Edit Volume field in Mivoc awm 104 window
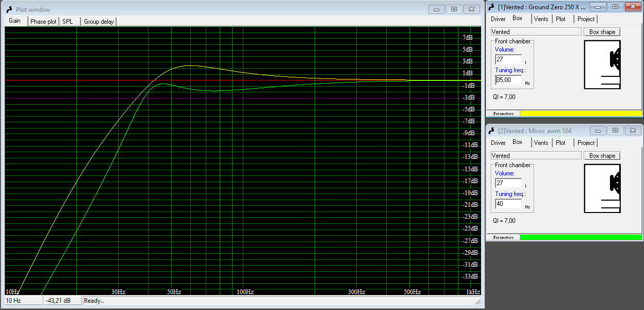 pos(508,183)
